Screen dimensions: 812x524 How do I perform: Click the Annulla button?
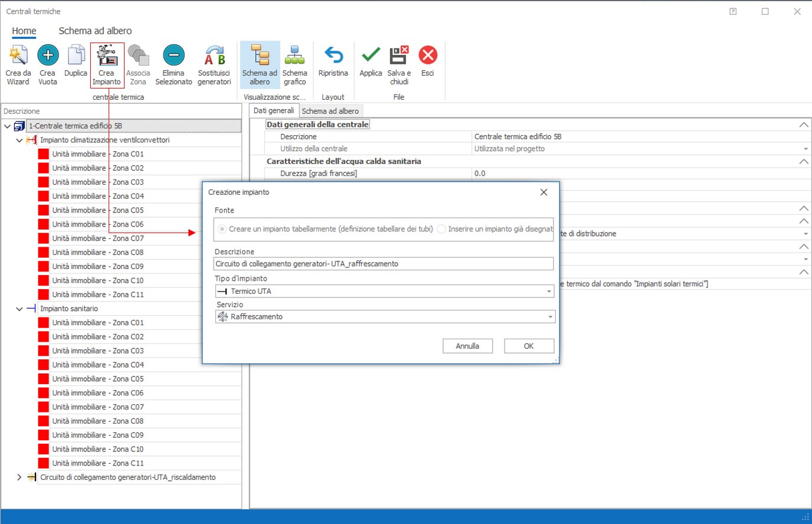click(x=467, y=346)
